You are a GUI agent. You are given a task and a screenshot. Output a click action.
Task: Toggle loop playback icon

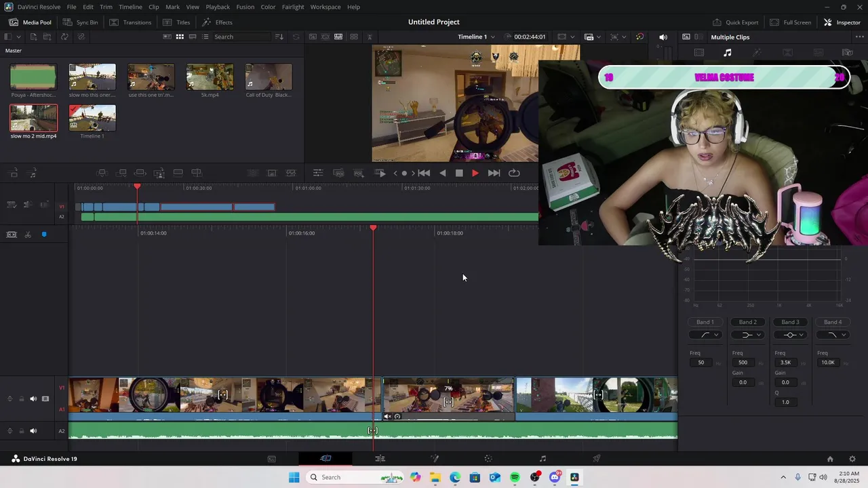(514, 173)
